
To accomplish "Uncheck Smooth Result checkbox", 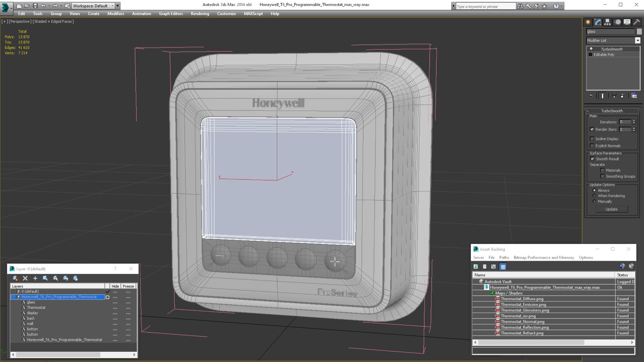I will [x=592, y=159].
